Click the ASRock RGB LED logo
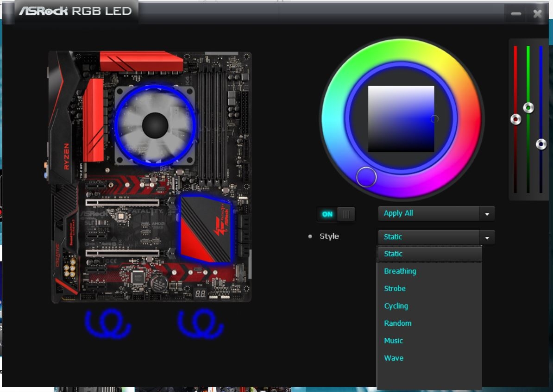The width and height of the screenshot is (553, 392). [x=75, y=11]
